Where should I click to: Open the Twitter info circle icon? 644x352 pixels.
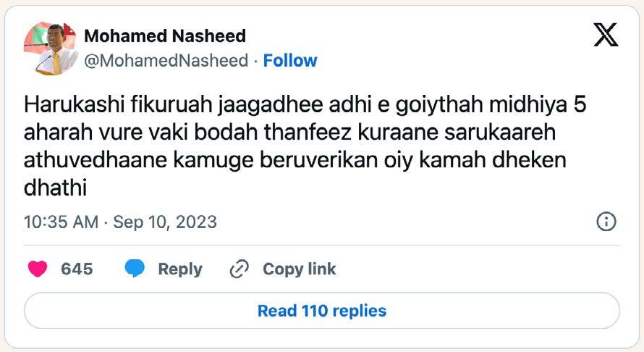(x=605, y=222)
